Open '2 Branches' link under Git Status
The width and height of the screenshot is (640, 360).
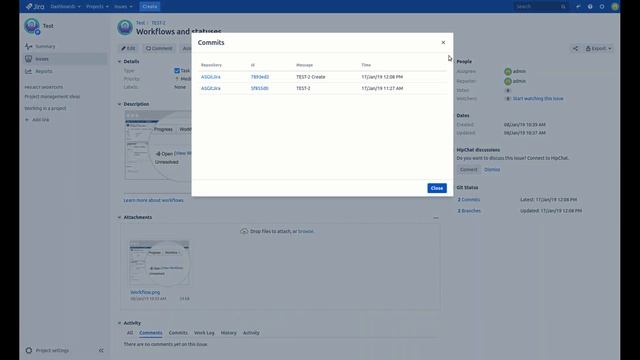[x=469, y=211]
